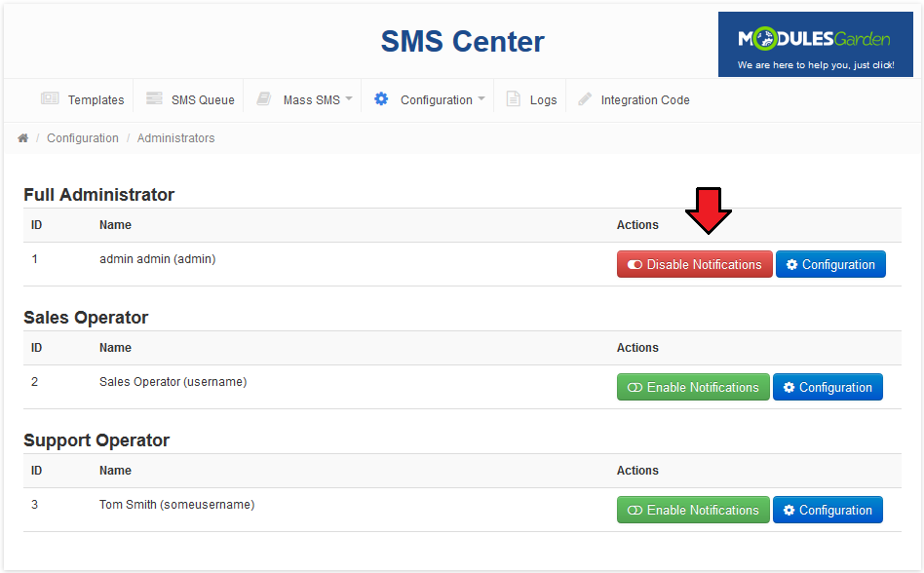Click the Support Operator section heading
Screen dimensions: 924x573
(x=96, y=440)
